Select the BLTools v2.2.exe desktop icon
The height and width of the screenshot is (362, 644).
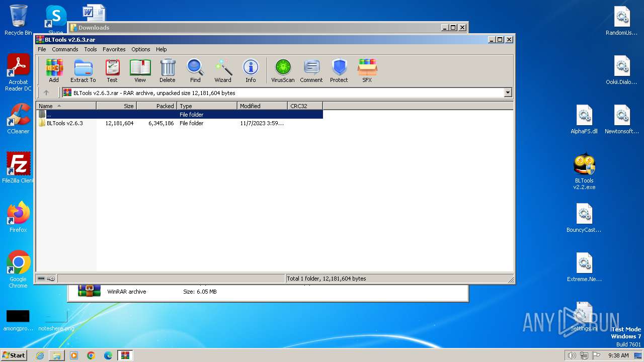click(x=584, y=171)
